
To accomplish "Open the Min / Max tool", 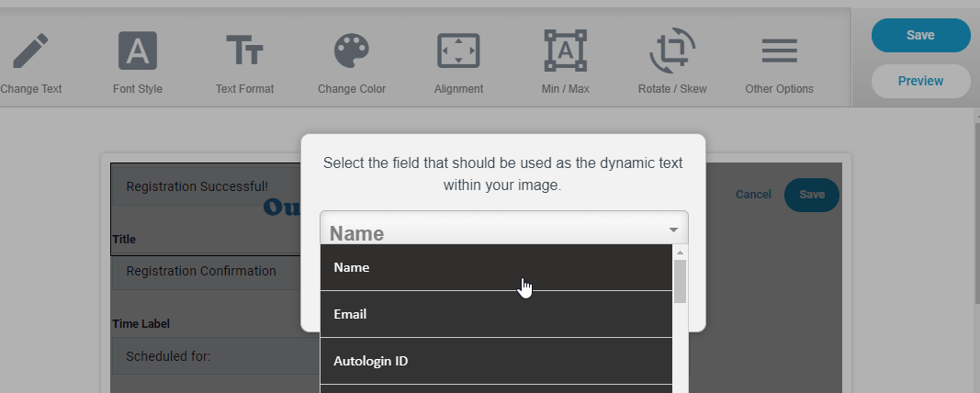I will [x=565, y=62].
